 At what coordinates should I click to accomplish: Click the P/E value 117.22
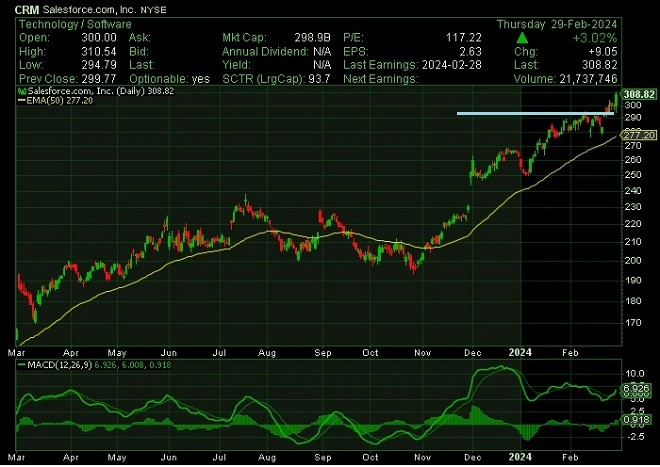point(463,37)
